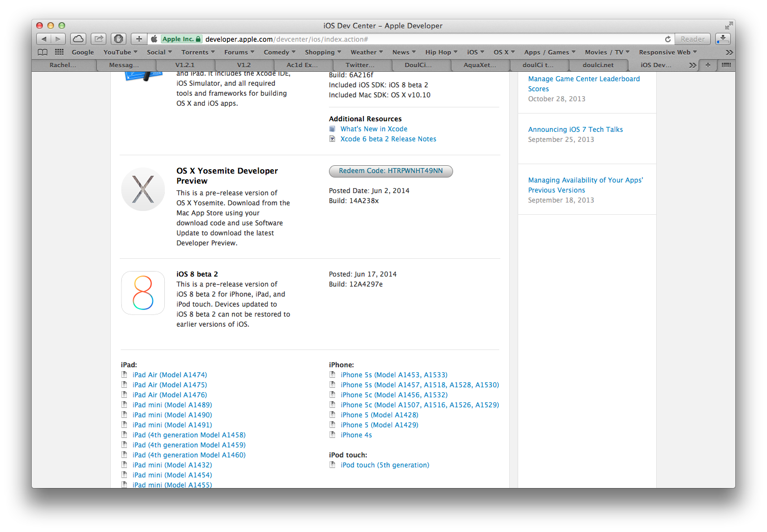Click Redeem Code: HTRPWNHT49NN button
Screen dimensions: 767x532
(391, 171)
